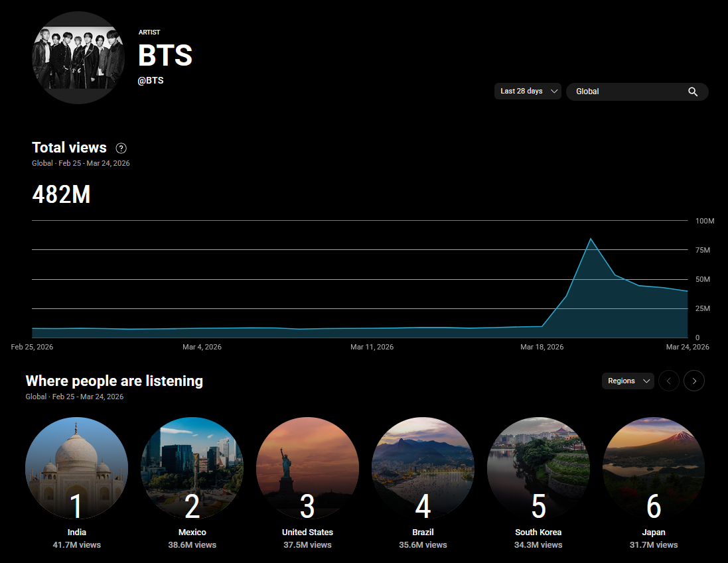
Task: Select the Japan Mount Fuji thumbnail
Action: click(x=654, y=468)
